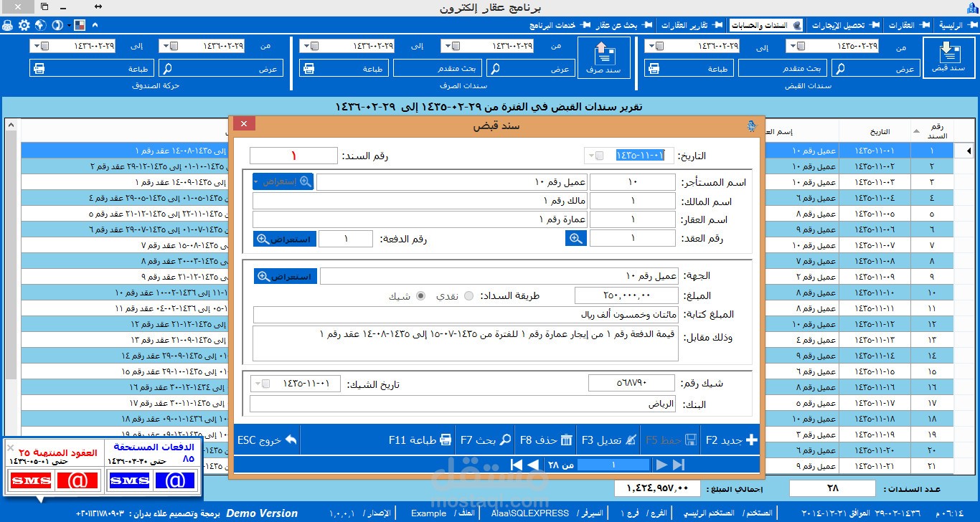Select the السندات والحسابات tab
The height and width of the screenshot is (522, 980).
pyautogui.click(x=765, y=25)
